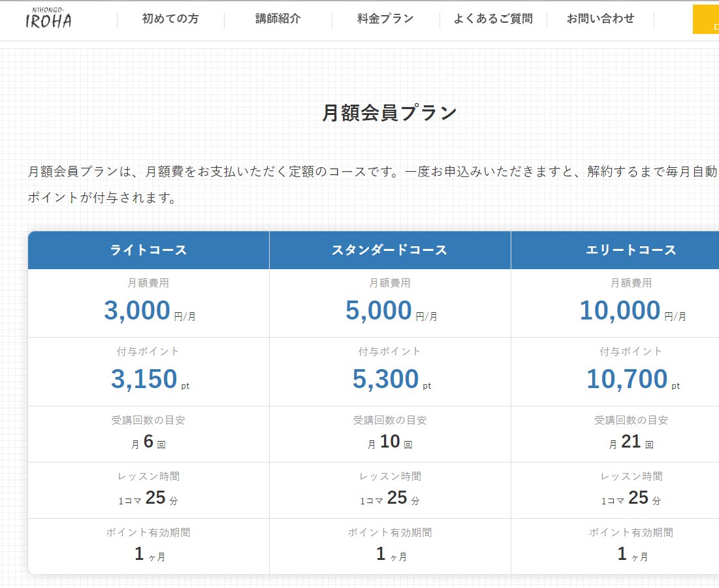Select the 月額会員プラン heading
Screen dimensions: 719x588
click(x=389, y=112)
